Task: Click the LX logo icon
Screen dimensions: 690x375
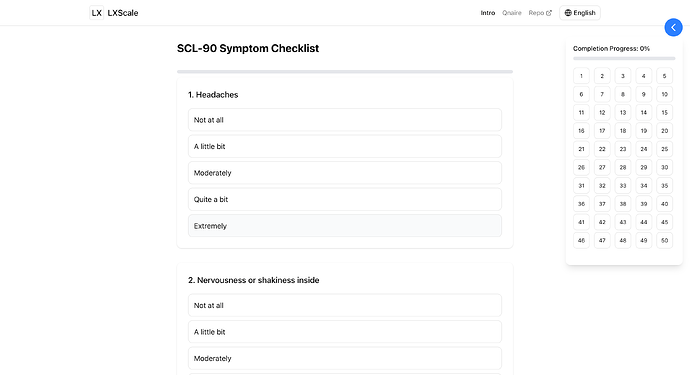Action: (96, 13)
